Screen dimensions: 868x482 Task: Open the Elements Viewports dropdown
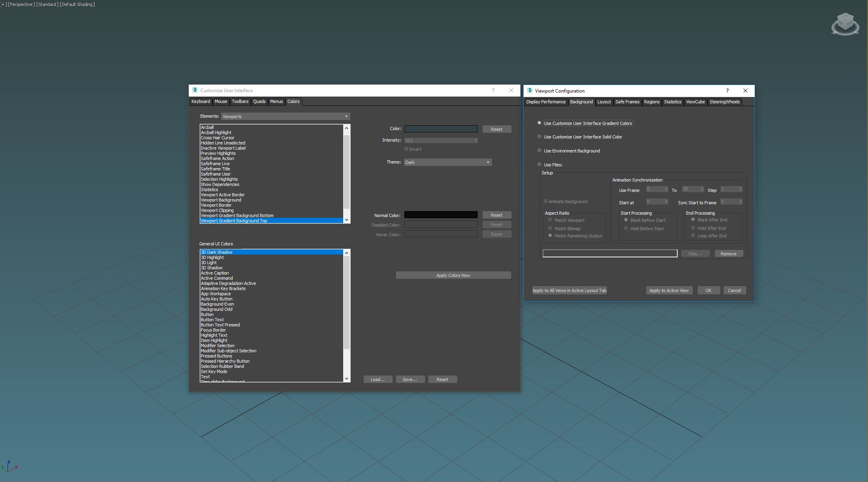click(x=285, y=117)
